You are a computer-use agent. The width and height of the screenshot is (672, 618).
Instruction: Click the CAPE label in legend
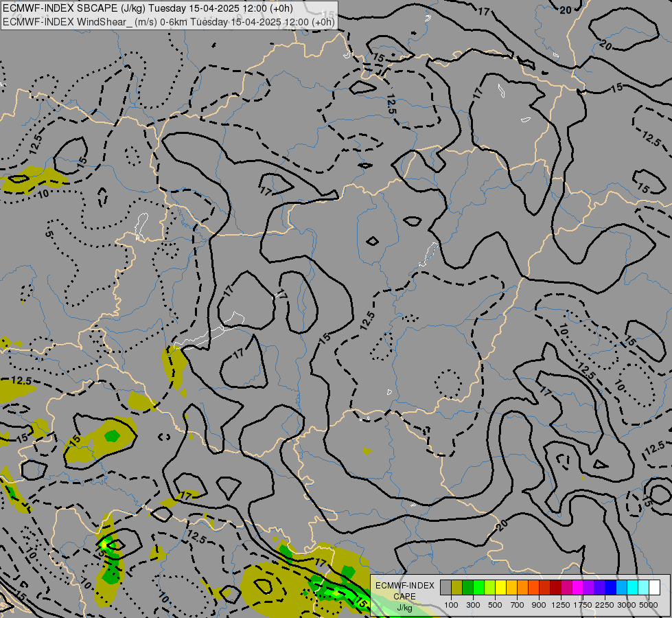pos(404,597)
